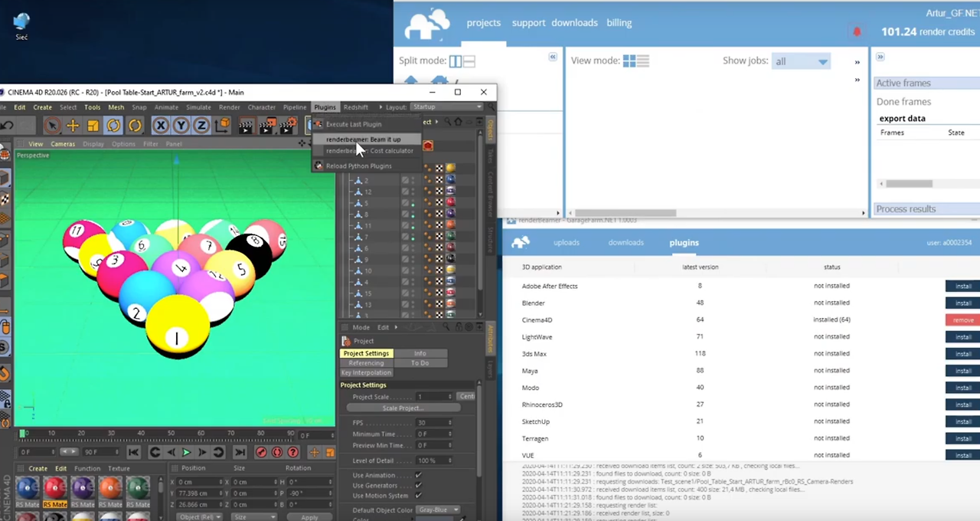The height and width of the screenshot is (521, 980).
Task: Click the red notification bell icon
Action: click(x=857, y=31)
